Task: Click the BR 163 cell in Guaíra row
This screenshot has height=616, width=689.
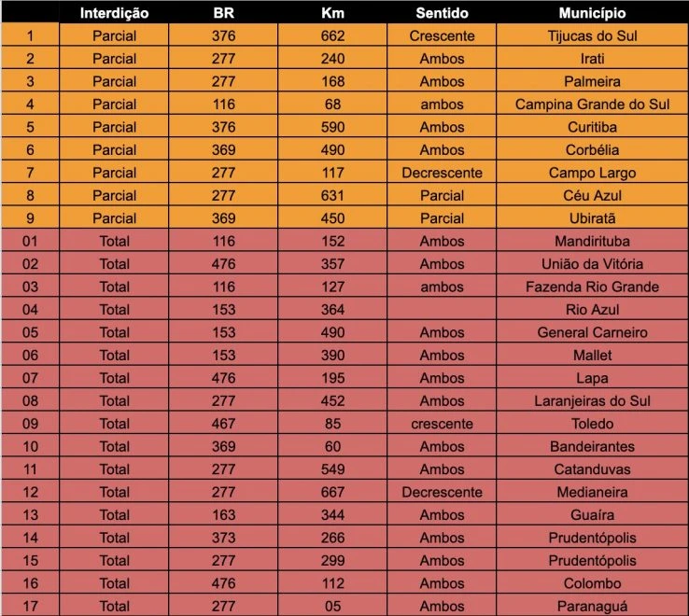Action: [223, 515]
